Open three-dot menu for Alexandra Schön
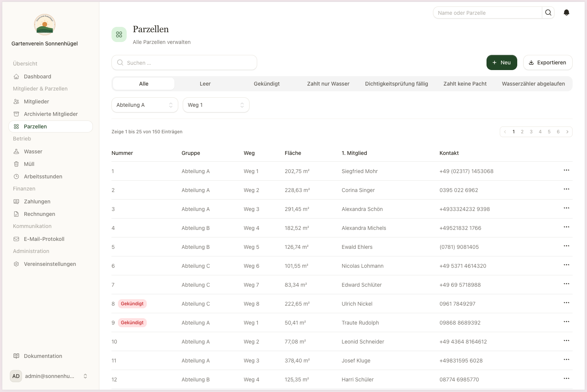Viewport: 587px width, 392px height. [567, 208]
